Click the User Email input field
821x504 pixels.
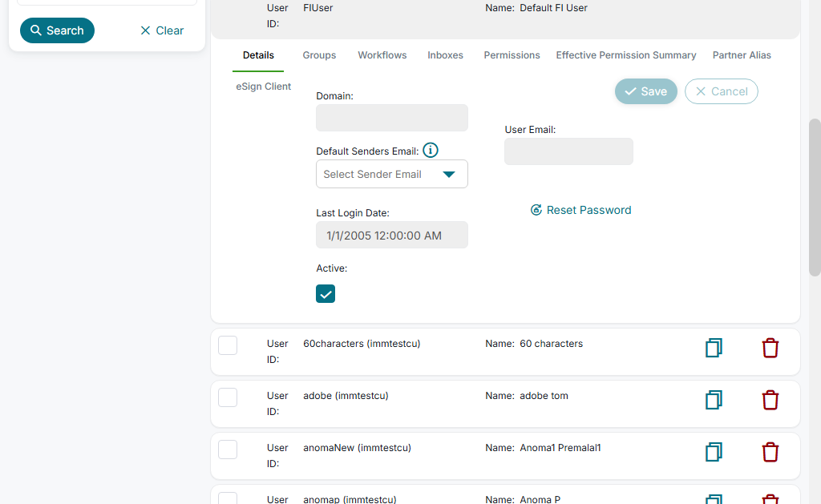pyautogui.click(x=568, y=151)
